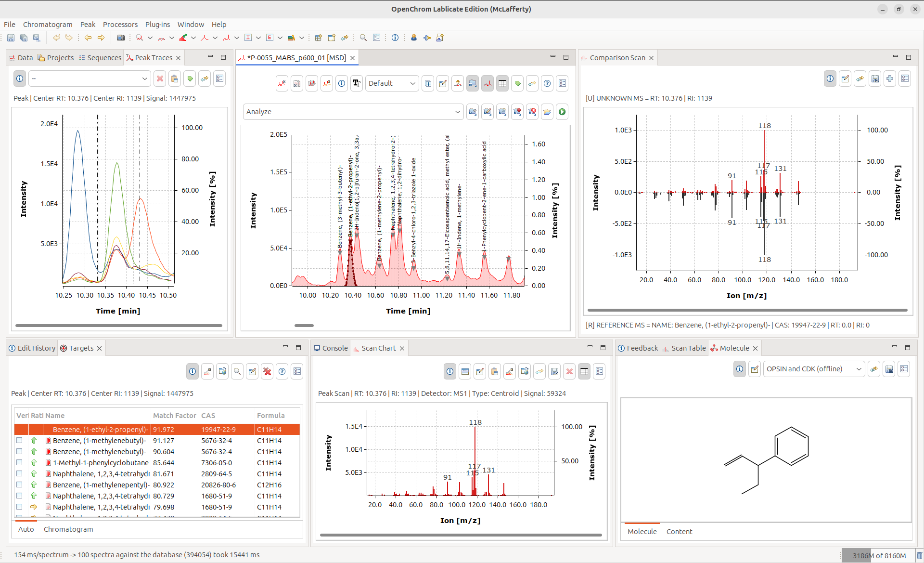Expand the OPSIN and CDK (offline) dropdown
Viewport: 924px width, 563px height.
pyautogui.click(x=859, y=369)
